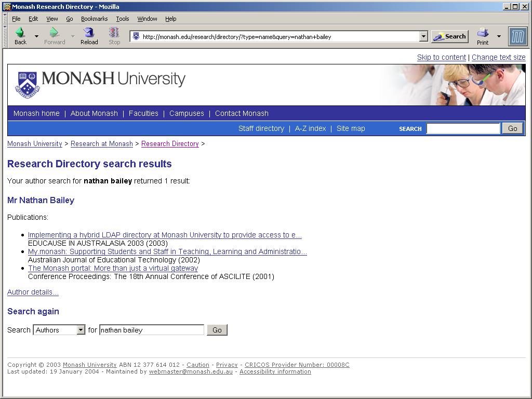532x399 pixels.
Task: Open the footer Caution link
Action: (x=198, y=365)
